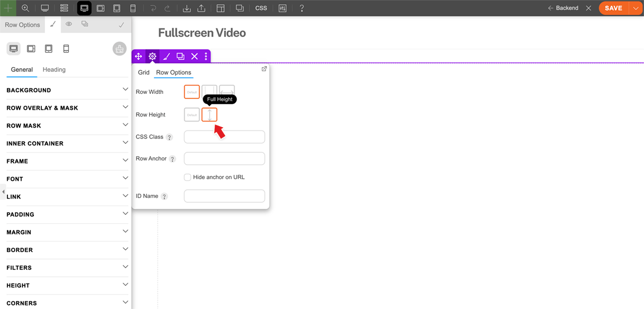Screen dimensions: 644x309
Task: Click the move handle on purple row toolbar
Action: coord(138,56)
